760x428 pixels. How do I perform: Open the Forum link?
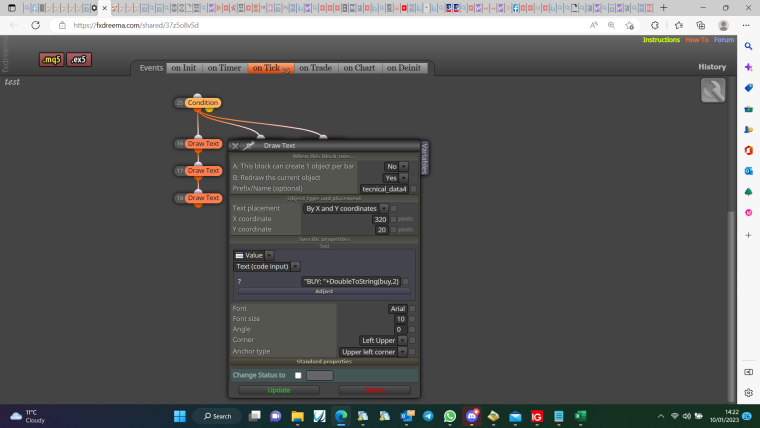pos(724,40)
